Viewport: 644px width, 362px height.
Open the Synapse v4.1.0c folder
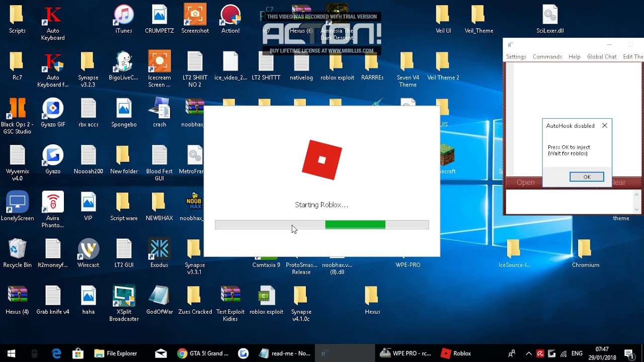301,303
